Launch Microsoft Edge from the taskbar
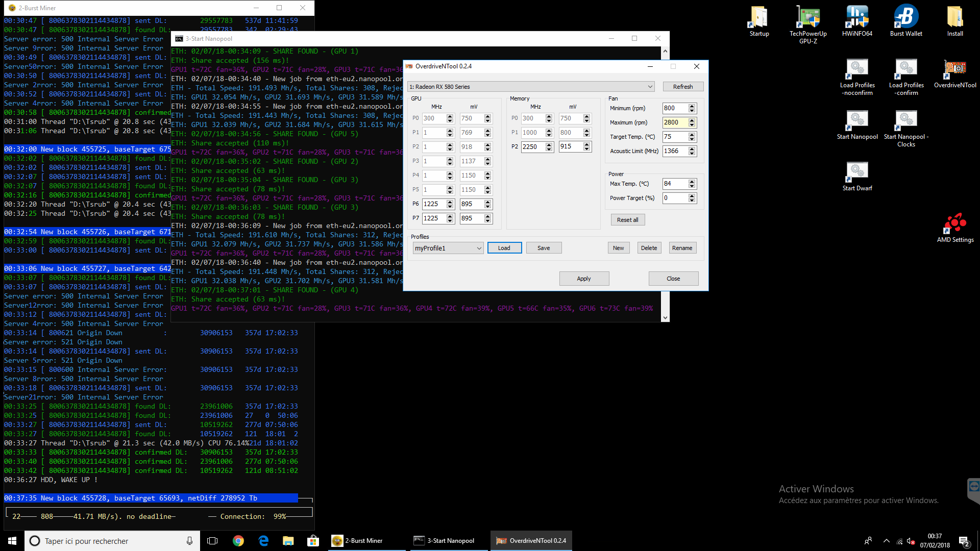Screen dimensions: 980x551 263,541
